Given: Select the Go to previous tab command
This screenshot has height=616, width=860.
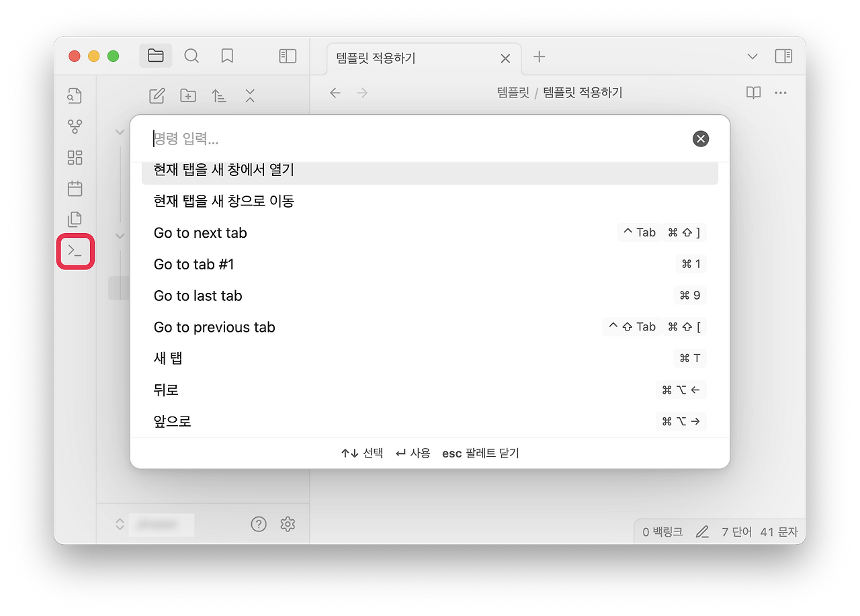Looking at the screenshot, I should pyautogui.click(x=430, y=327).
